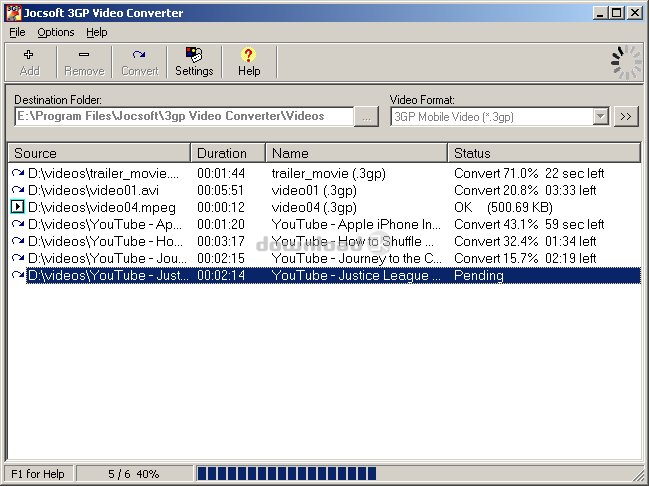This screenshot has width=649, height=486.
Task: Click the convert icon next to video01.avi
Action: click(17, 190)
